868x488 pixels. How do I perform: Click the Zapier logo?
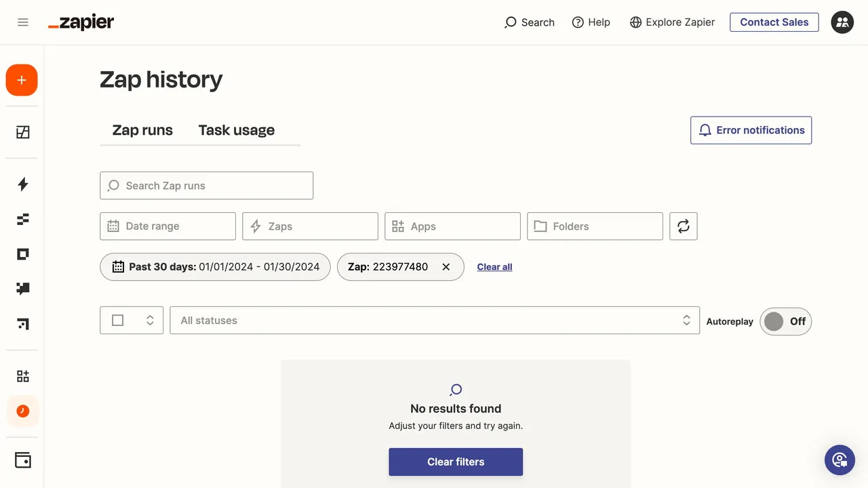(81, 22)
